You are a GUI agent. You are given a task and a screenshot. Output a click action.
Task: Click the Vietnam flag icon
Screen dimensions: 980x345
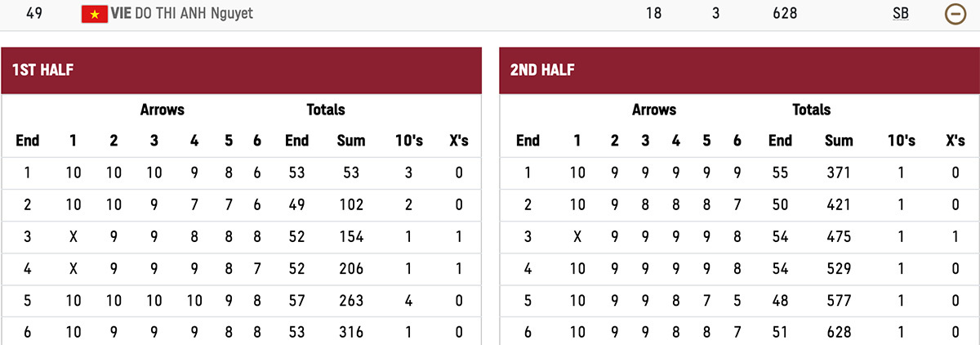click(x=95, y=14)
